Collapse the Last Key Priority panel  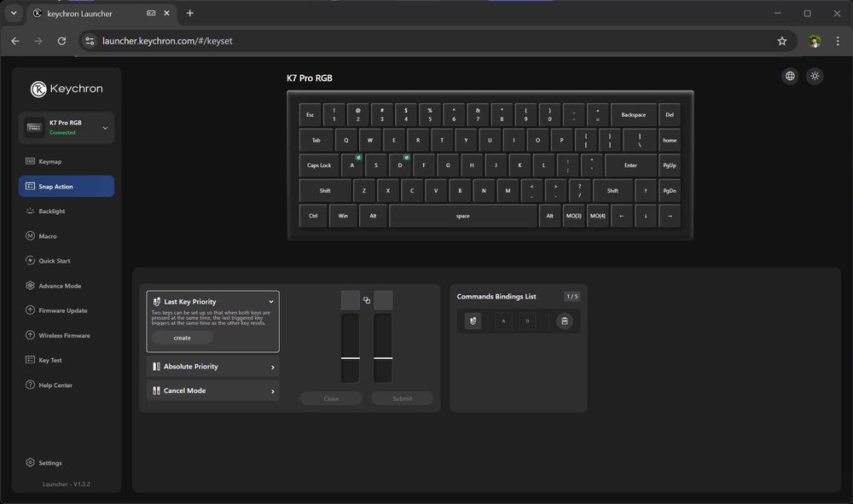tap(271, 302)
